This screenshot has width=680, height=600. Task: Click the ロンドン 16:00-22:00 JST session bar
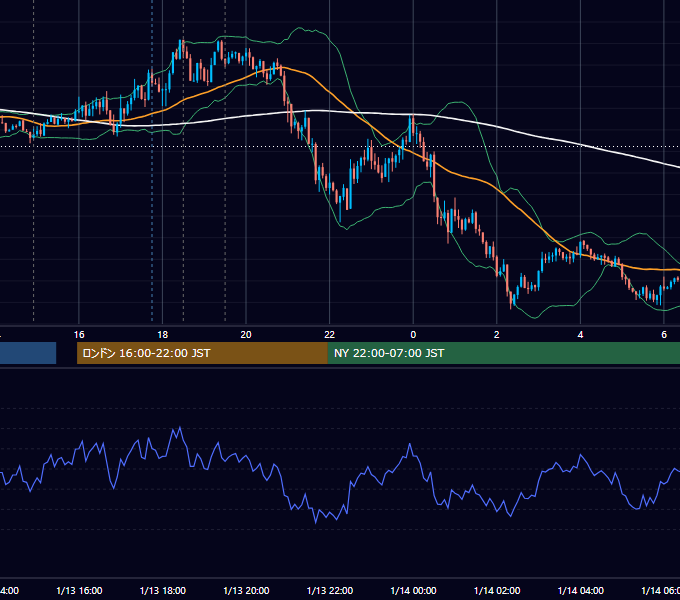[x=202, y=353]
